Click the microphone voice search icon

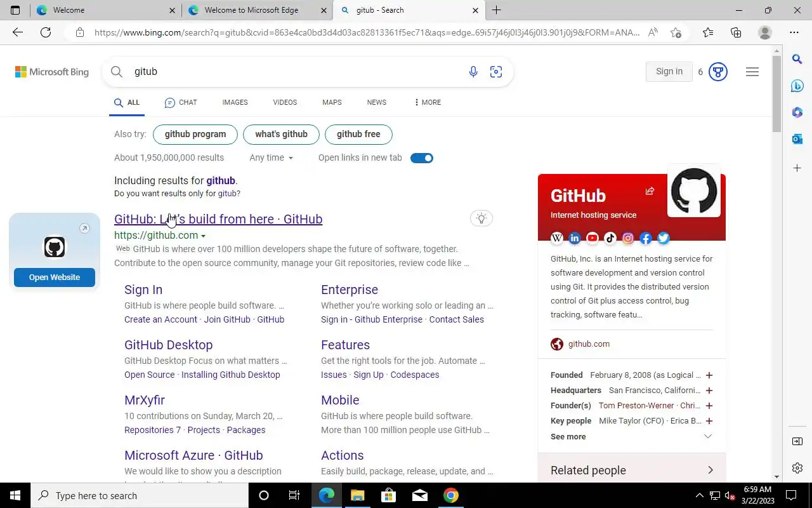tap(473, 72)
